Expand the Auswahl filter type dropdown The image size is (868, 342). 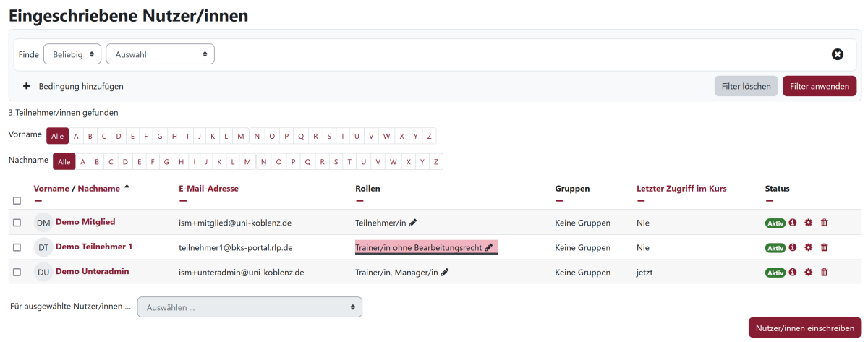(x=160, y=54)
